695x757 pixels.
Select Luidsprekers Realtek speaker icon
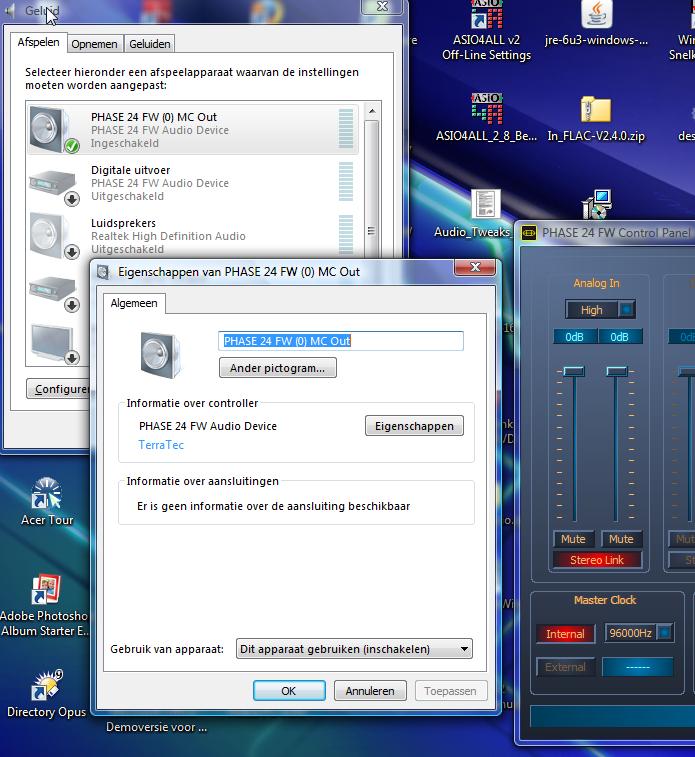[x=53, y=237]
